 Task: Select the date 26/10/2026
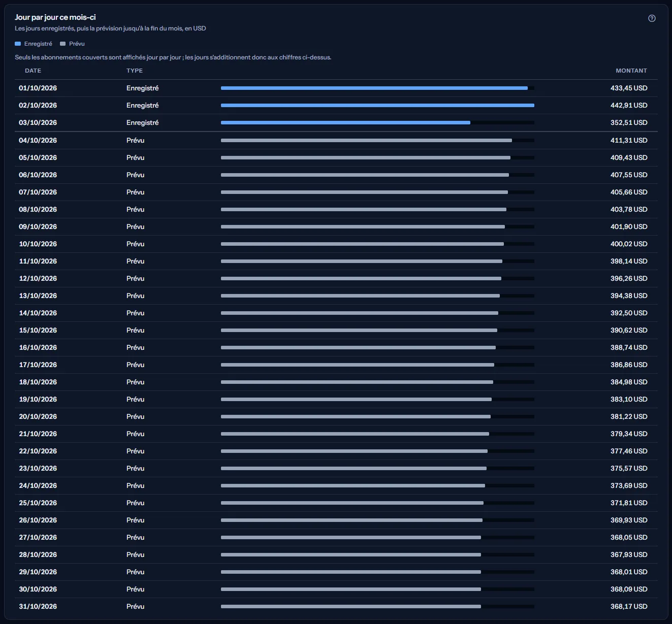(38, 520)
